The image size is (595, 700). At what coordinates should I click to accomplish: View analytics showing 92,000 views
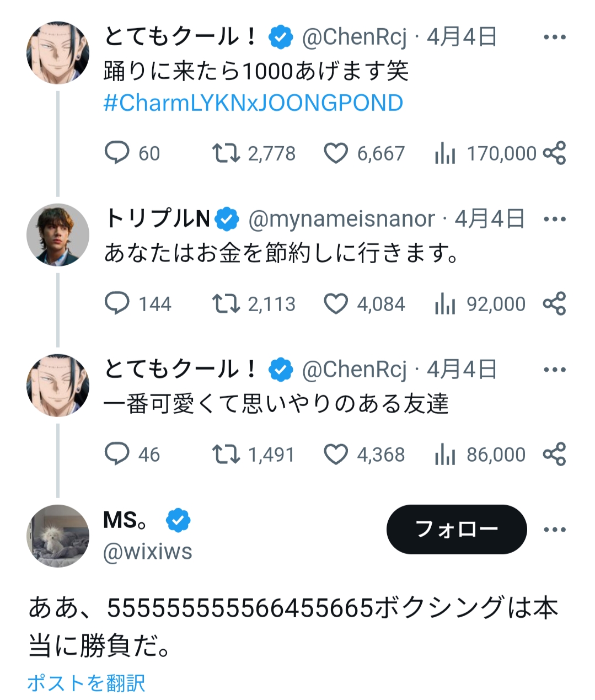point(480,304)
